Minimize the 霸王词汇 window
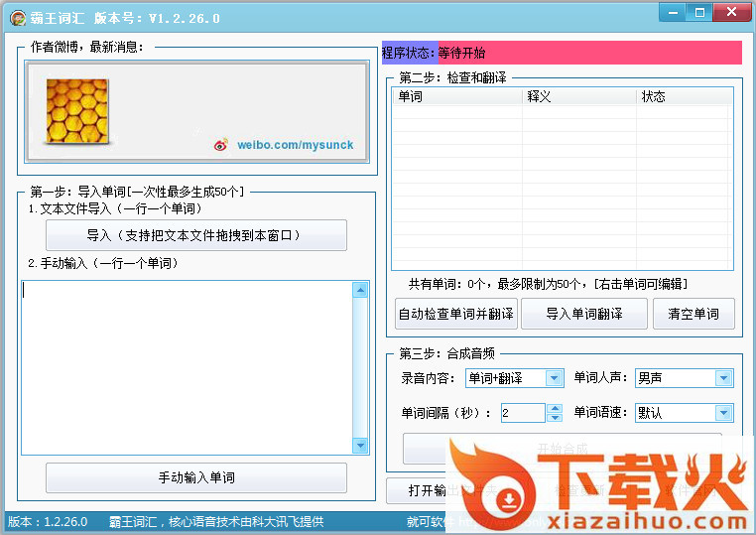Image resolution: width=756 pixels, height=535 pixels. click(x=673, y=12)
